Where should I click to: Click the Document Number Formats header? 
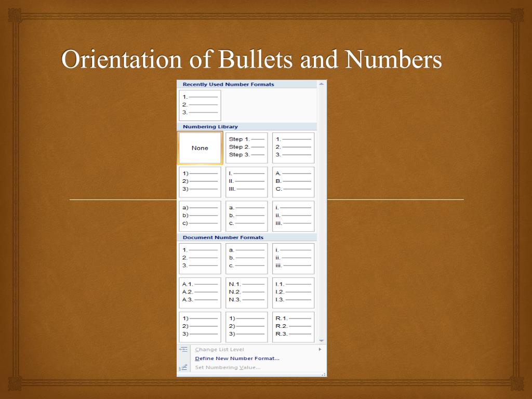(x=247, y=237)
